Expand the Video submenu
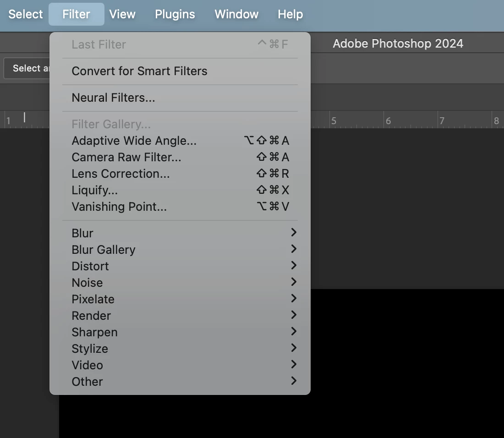504x438 pixels. tap(180, 365)
